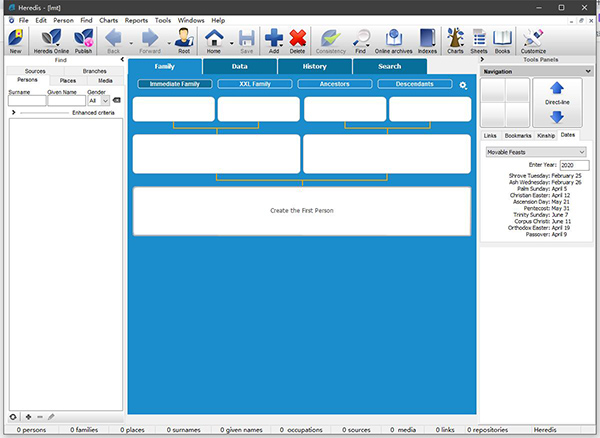This screenshot has height=438, width=600.
Task: Click the Charts tree icon
Action: click(456, 39)
